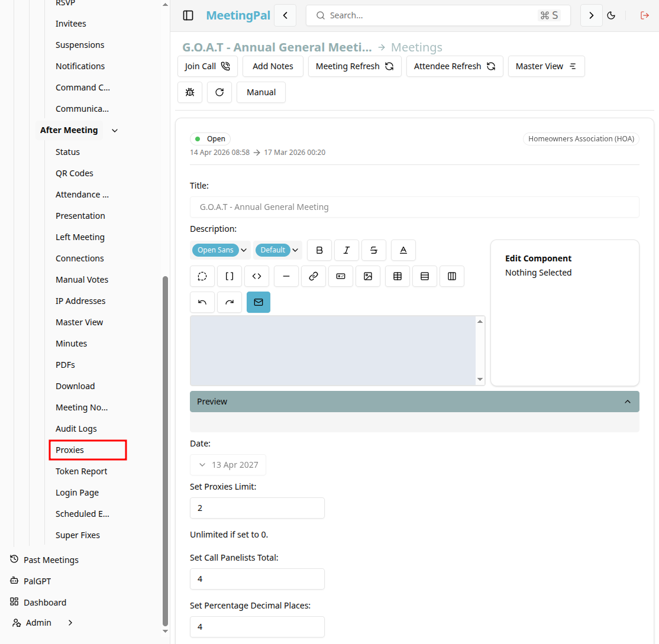This screenshot has width=659, height=644.
Task: Click the forward arrow next to search
Action: click(x=591, y=15)
